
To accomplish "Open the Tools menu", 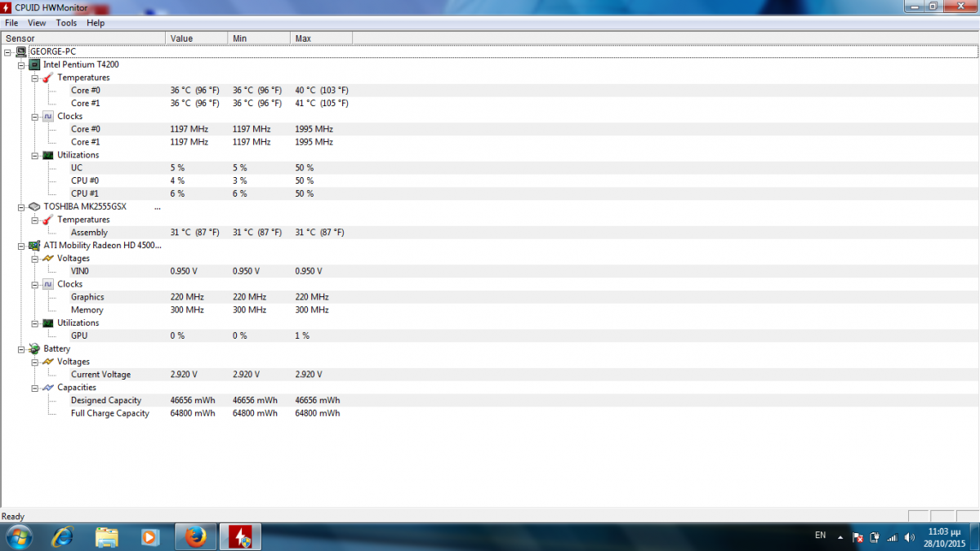I will pos(66,23).
